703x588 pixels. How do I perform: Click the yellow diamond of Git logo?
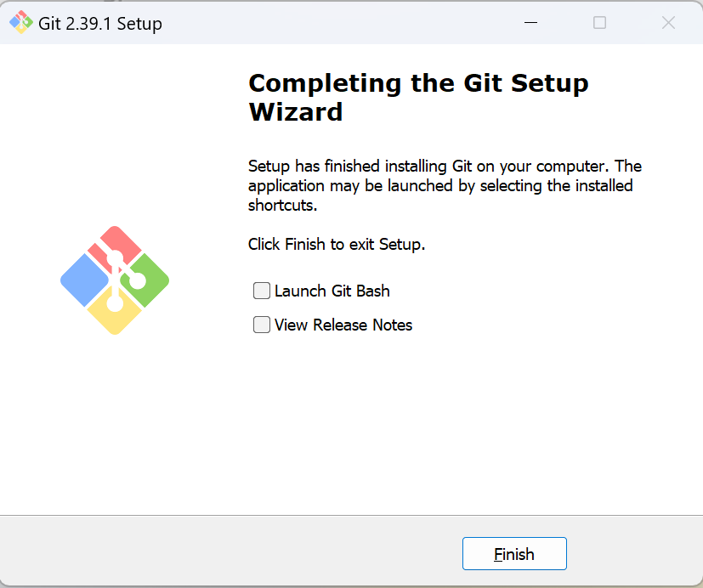click(114, 315)
